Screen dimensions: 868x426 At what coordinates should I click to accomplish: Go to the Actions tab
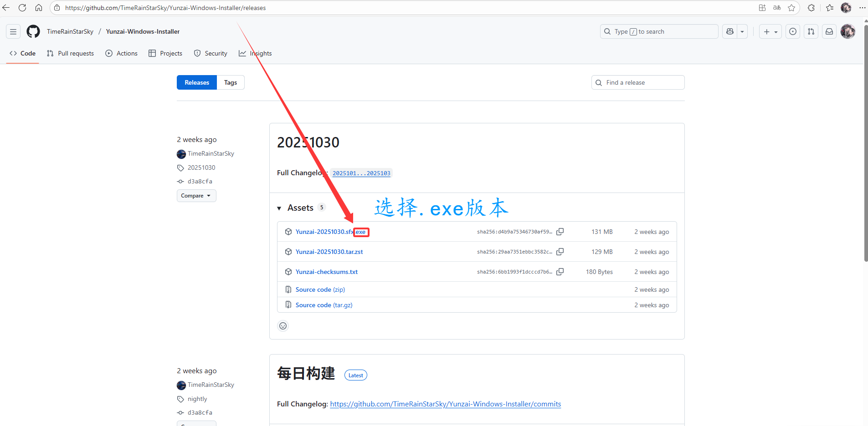pyautogui.click(x=121, y=53)
